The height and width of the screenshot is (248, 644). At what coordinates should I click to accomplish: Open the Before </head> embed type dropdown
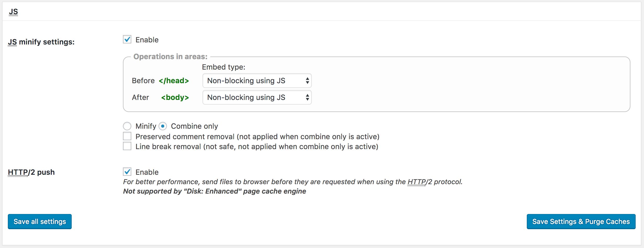pos(257,81)
